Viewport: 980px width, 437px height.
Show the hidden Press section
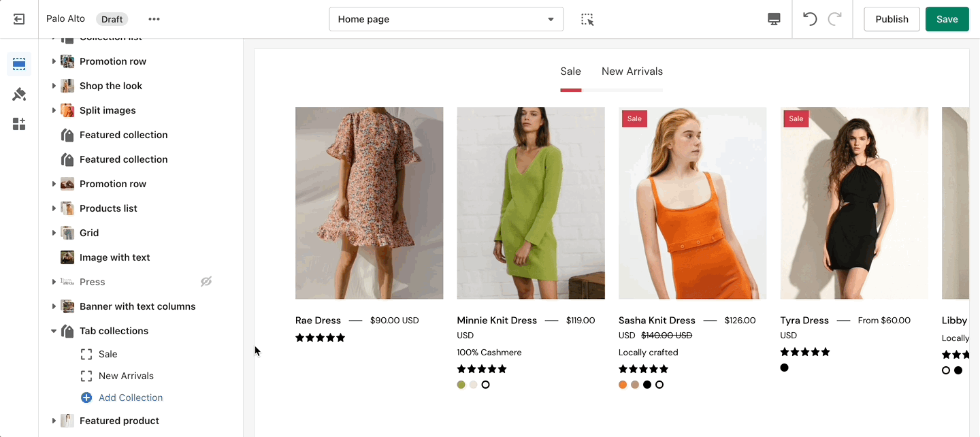tap(206, 282)
